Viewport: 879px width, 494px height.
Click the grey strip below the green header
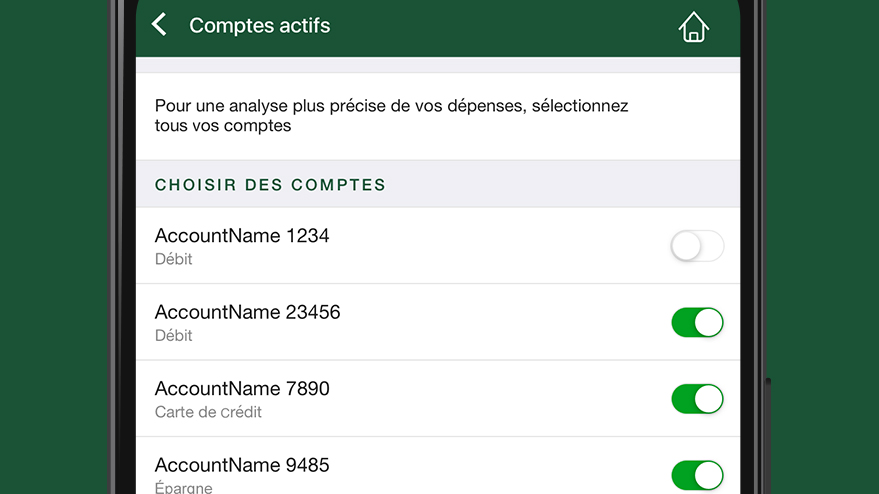(x=438, y=64)
